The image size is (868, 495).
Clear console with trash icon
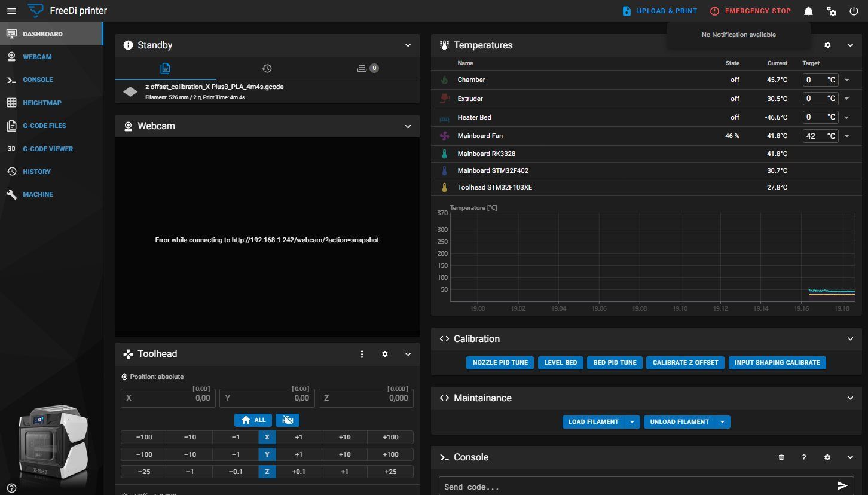click(x=781, y=457)
